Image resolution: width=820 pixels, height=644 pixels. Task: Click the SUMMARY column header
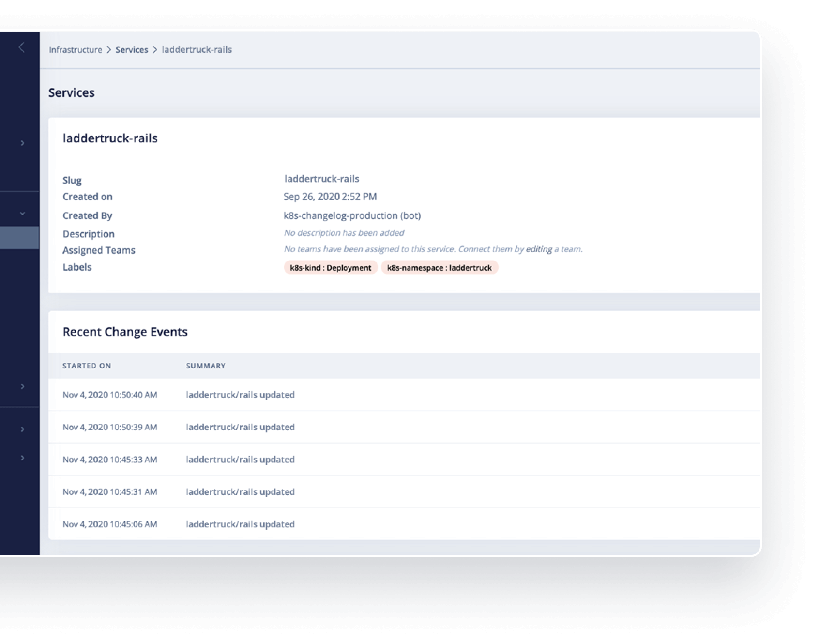click(x=206, y=366)
